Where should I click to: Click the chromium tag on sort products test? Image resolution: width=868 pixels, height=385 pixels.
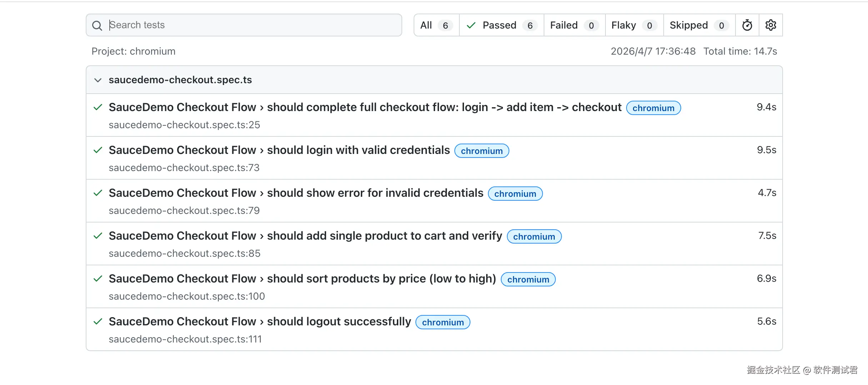528,280
